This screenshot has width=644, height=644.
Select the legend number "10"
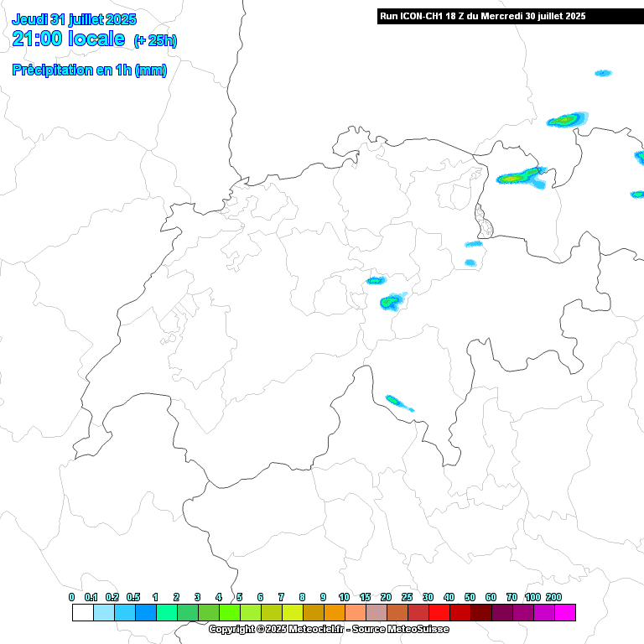coord(344,597)
